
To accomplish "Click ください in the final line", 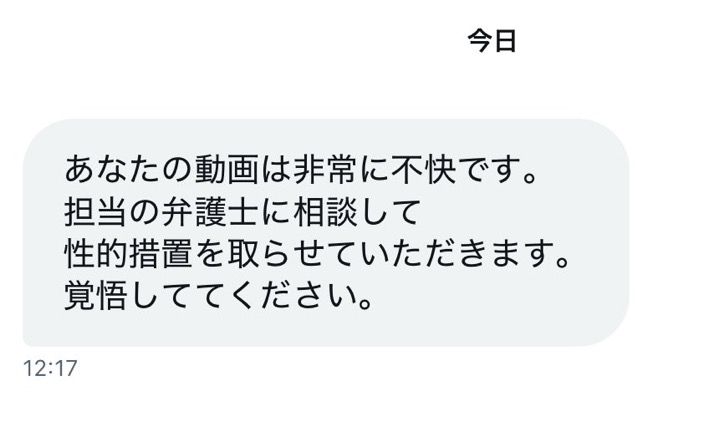I will (x=293, y=296).
